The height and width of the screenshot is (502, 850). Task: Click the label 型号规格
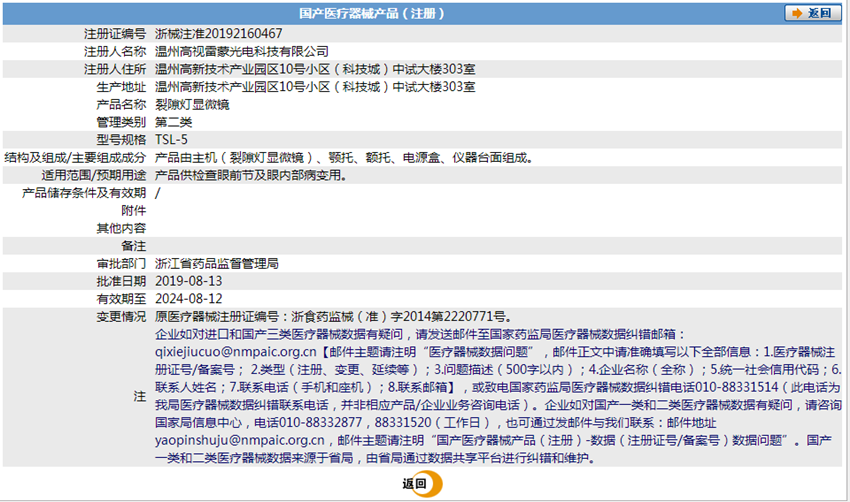tap(121, 140)
